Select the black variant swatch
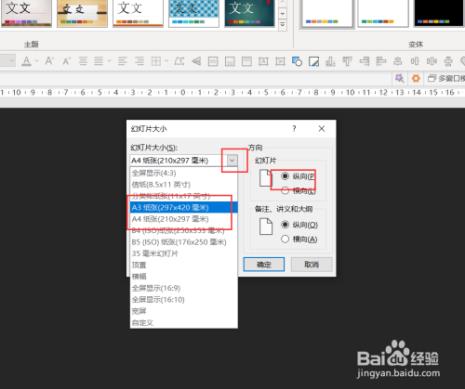Viewport: 465px width, 389px height. pyautogui.click(x=439, y=13)
